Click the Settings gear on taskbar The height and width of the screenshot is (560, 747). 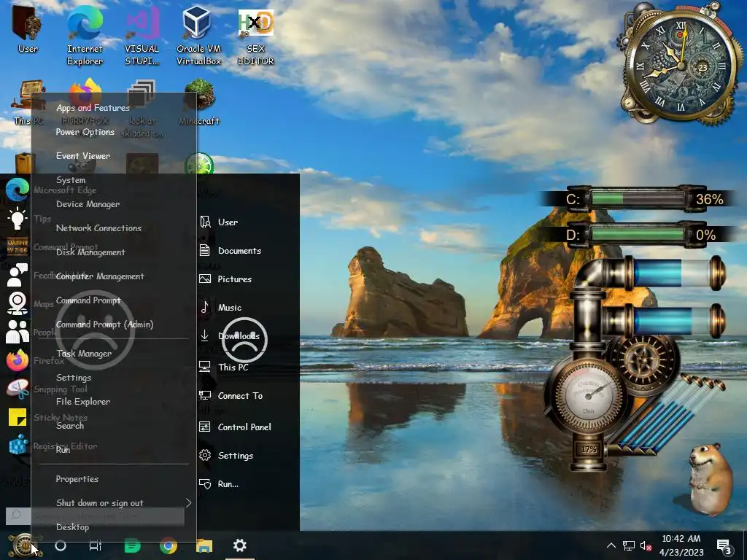pos(239,545)
